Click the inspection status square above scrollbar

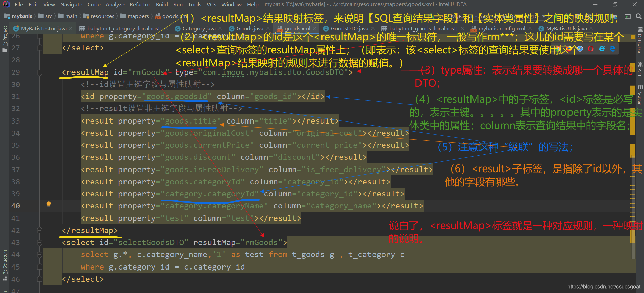tap(633, 36)
